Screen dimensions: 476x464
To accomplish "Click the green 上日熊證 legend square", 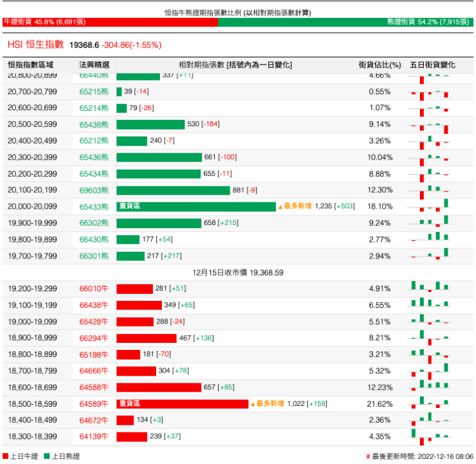I will pyautogui.click(x=46, y=456).
